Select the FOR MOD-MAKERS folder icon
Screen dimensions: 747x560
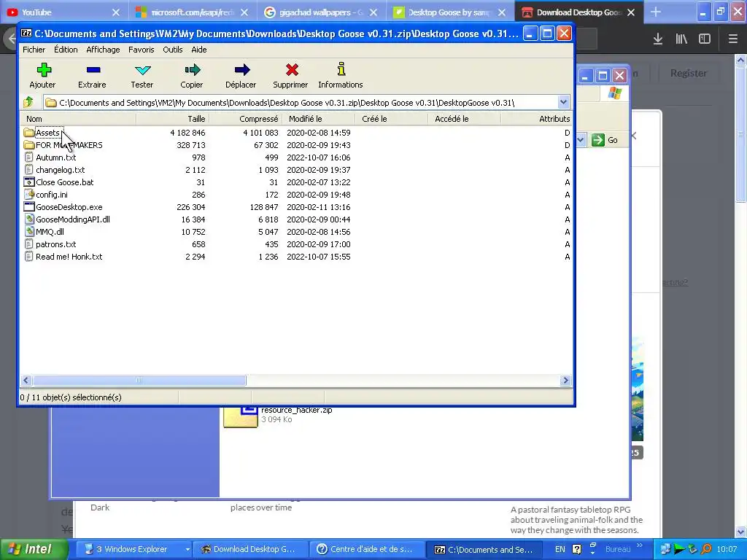point(29,145)
